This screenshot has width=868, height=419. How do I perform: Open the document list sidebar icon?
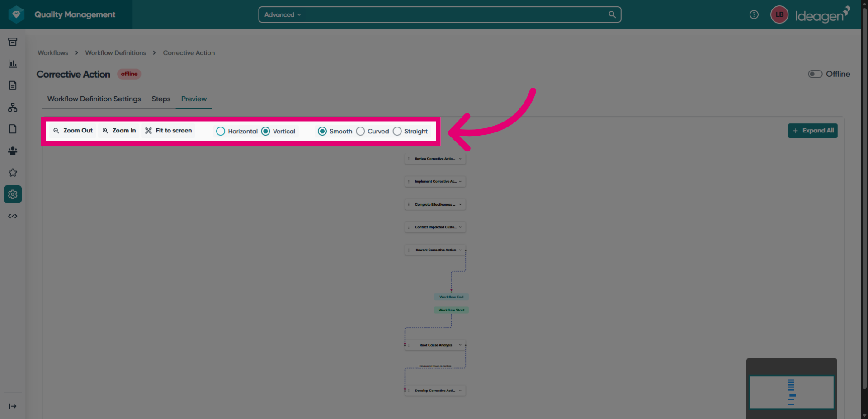click(x=13, y=85)
